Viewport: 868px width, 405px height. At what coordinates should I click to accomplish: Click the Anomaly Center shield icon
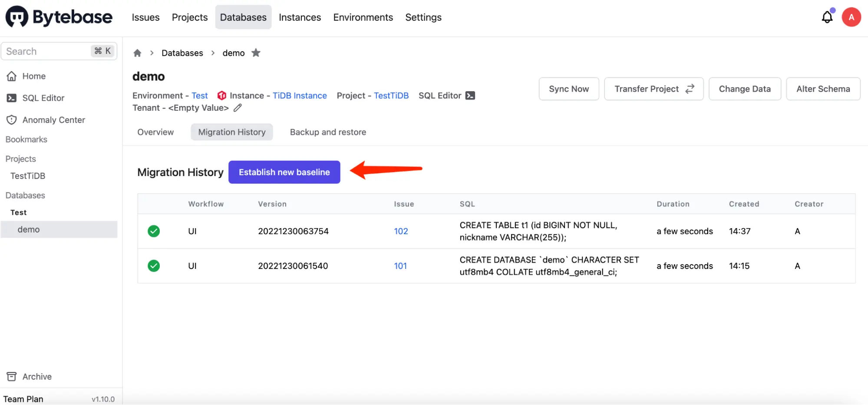click(x=12, y=120)
